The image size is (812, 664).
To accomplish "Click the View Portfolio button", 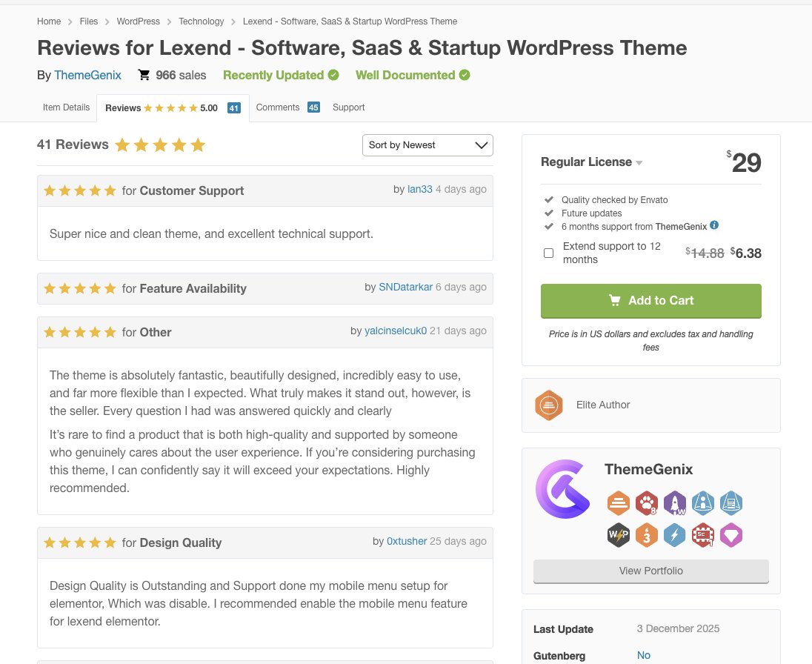I will 651,571.
